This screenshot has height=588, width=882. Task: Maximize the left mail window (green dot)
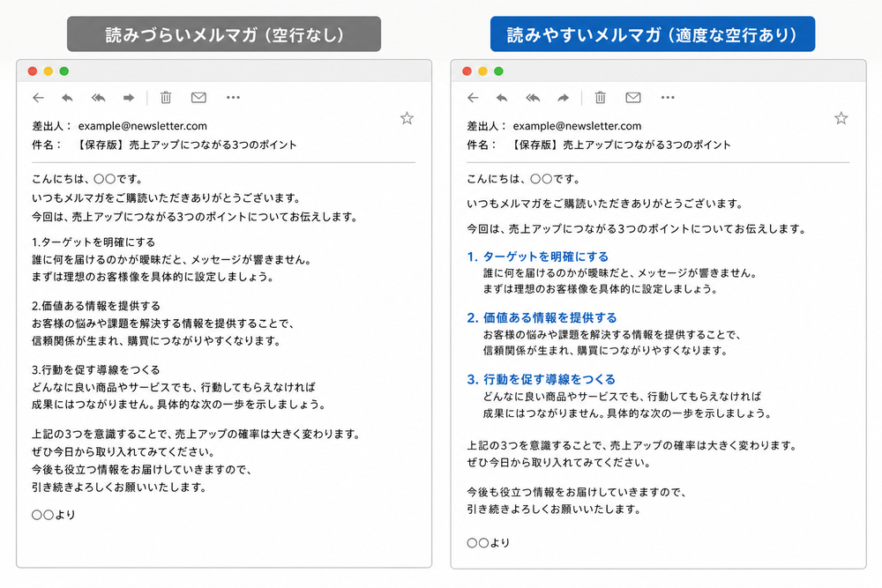(x=64, y=71)
